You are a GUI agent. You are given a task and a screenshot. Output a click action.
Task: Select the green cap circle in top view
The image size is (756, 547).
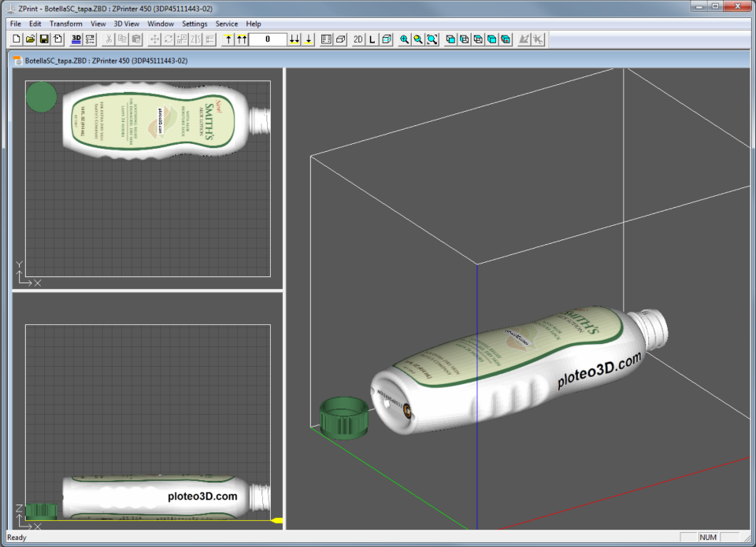[42, 97]
